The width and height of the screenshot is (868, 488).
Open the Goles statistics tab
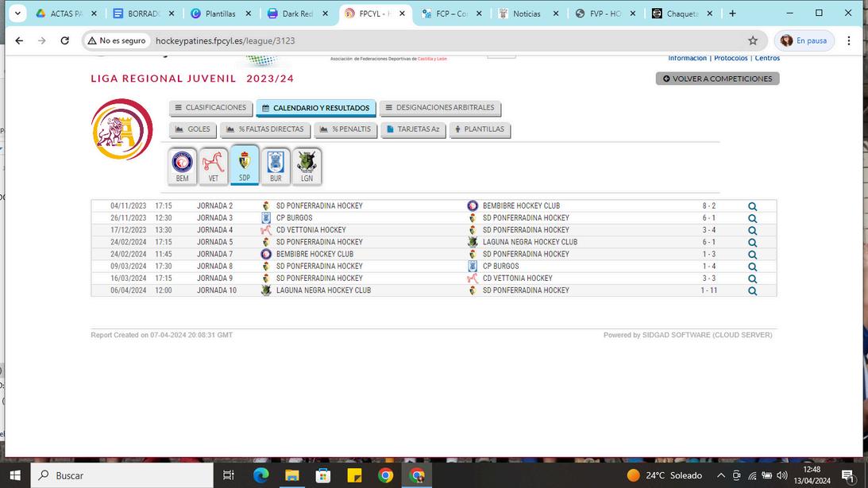pos(193,129)
